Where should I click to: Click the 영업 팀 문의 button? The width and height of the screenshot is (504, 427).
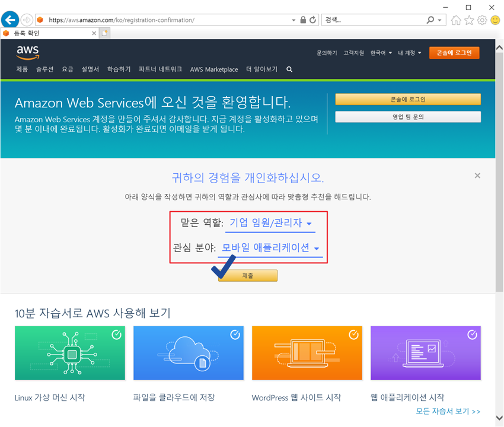[x=408, y=117]
